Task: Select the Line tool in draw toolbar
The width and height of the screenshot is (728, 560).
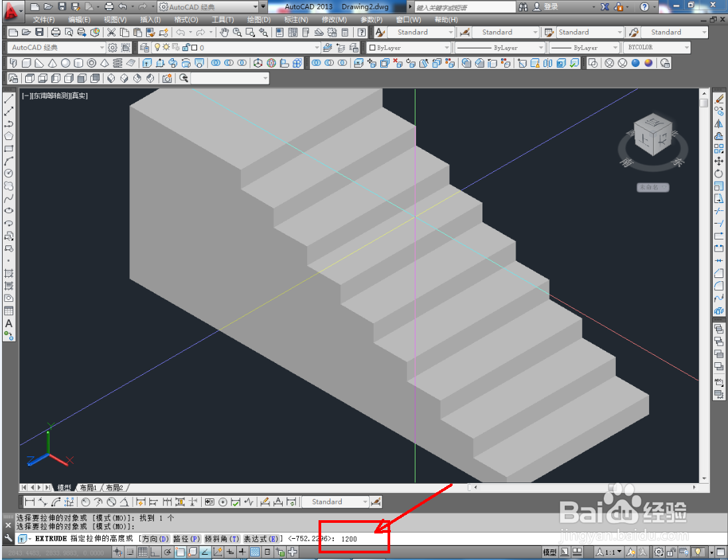Action: [x=9, y=98]
